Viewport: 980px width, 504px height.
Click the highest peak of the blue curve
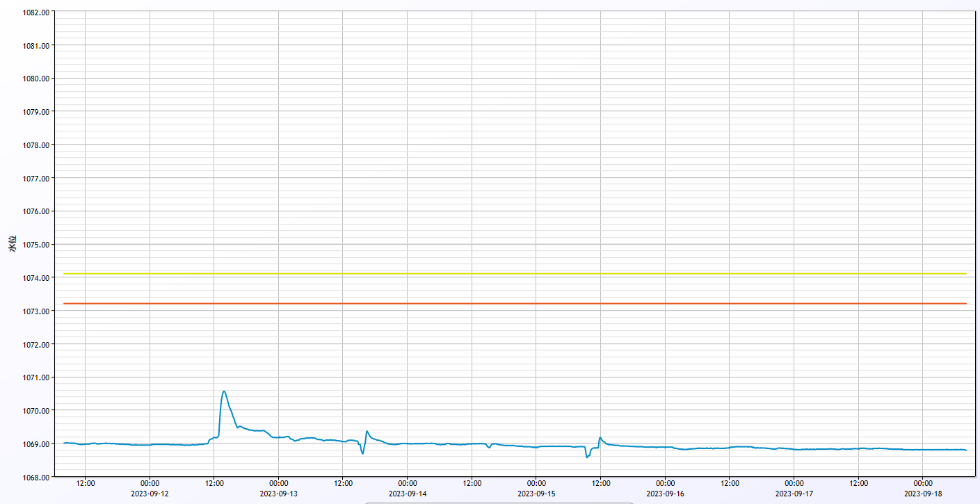pos(223,391)
